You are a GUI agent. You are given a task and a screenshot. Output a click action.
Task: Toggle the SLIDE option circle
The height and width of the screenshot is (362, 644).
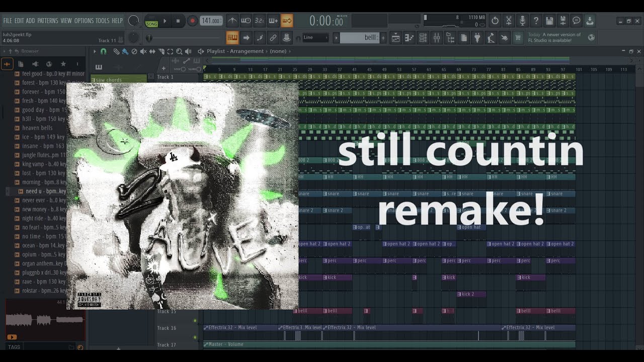[x=199, y=69]
